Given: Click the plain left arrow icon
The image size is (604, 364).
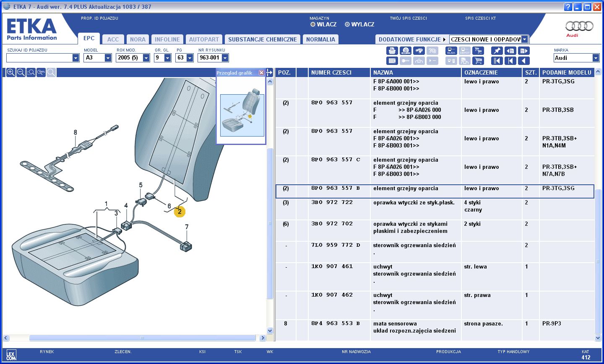Looking at the screenshot, I should click(524, 61).
